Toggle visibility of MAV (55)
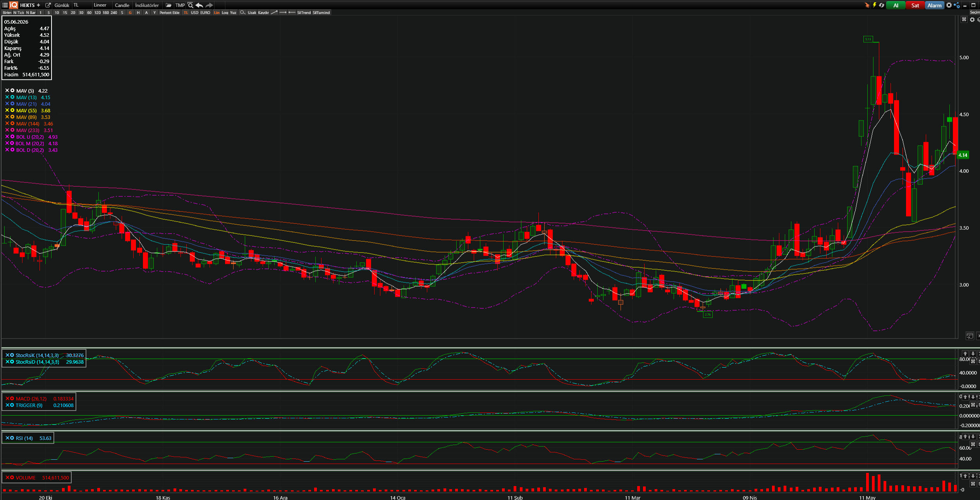Image resolution: width=980 pixels, height=500 pixels. pyautogui.click(x=12, y=110)
